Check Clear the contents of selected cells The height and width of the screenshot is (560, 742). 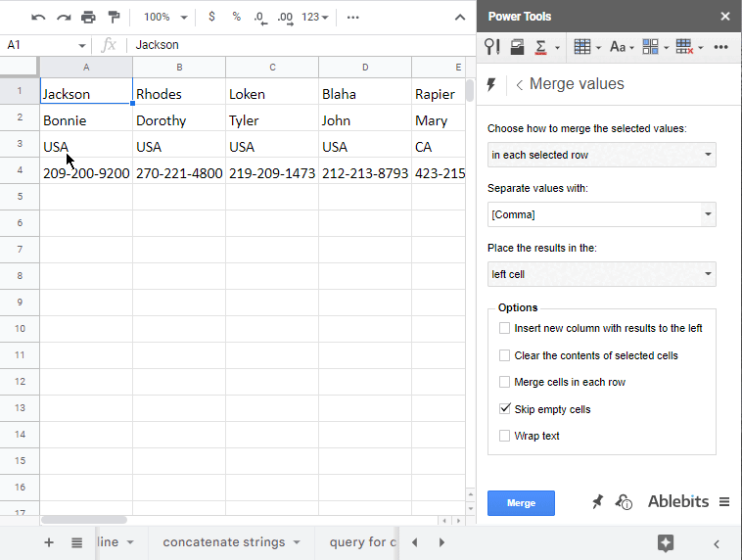504,355
